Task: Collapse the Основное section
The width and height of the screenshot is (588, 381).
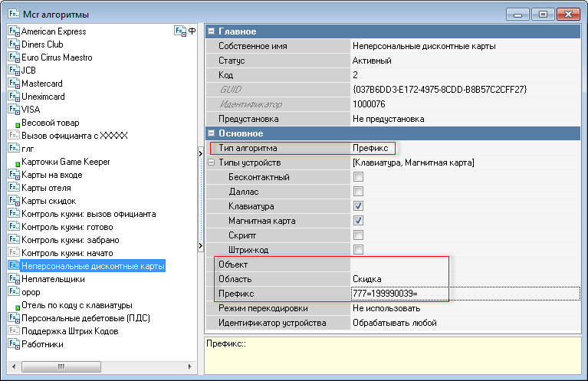Action: (212, 133)
